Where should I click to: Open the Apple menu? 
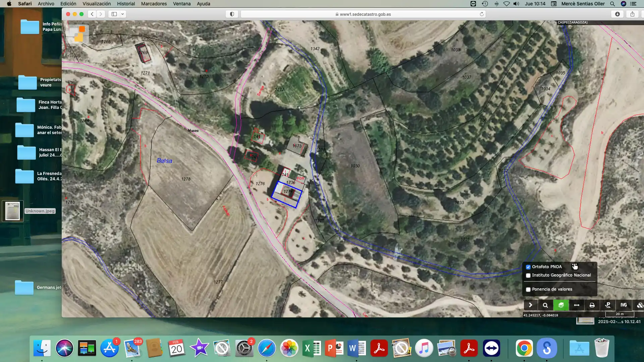(x=9, y=4)
